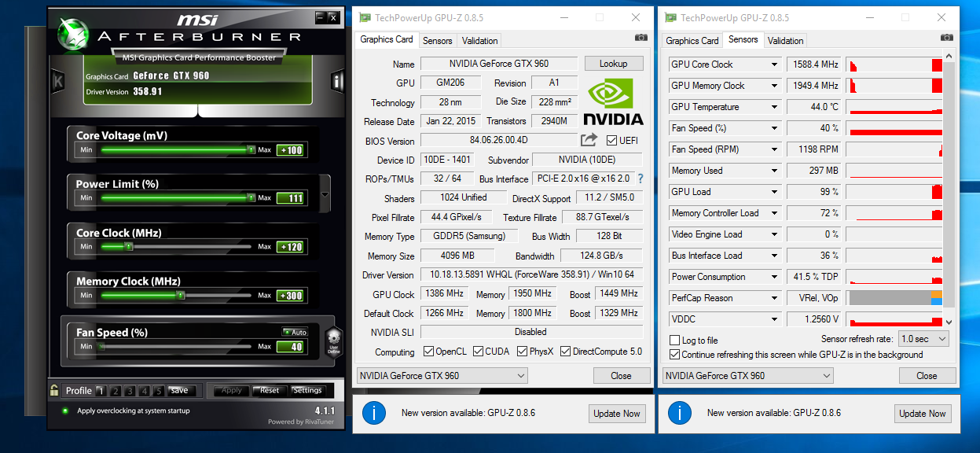Screen dimensions: 980x453
Task: Click camera screenshot icon in Sensors window
Action: (x=946, y=37)
